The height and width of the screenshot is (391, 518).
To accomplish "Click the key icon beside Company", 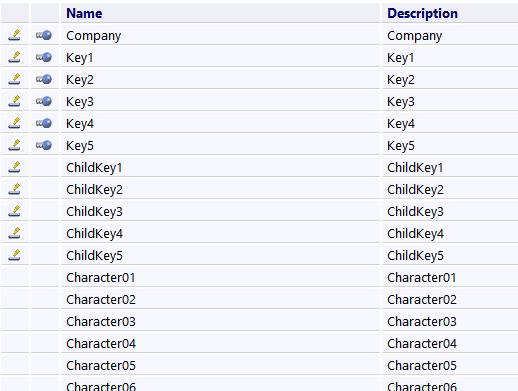I will point(44,35).
